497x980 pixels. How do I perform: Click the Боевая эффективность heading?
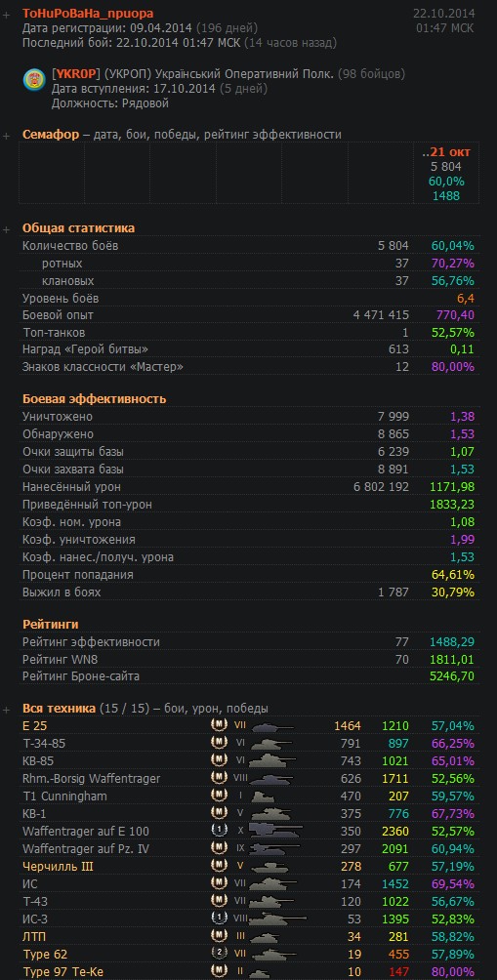click(95, 399)
